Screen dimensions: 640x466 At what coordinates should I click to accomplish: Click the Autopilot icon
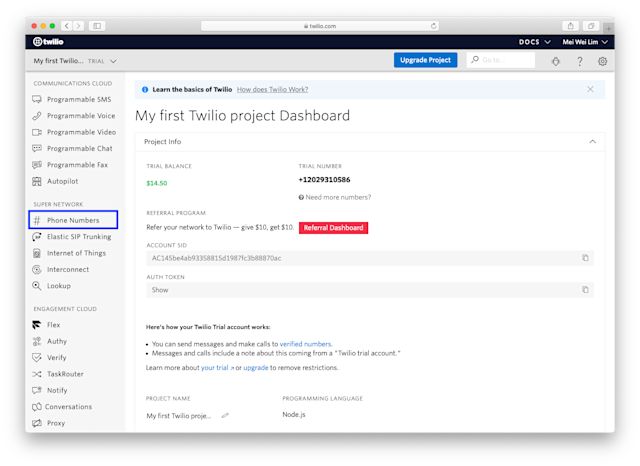click(x=37, y=181)
